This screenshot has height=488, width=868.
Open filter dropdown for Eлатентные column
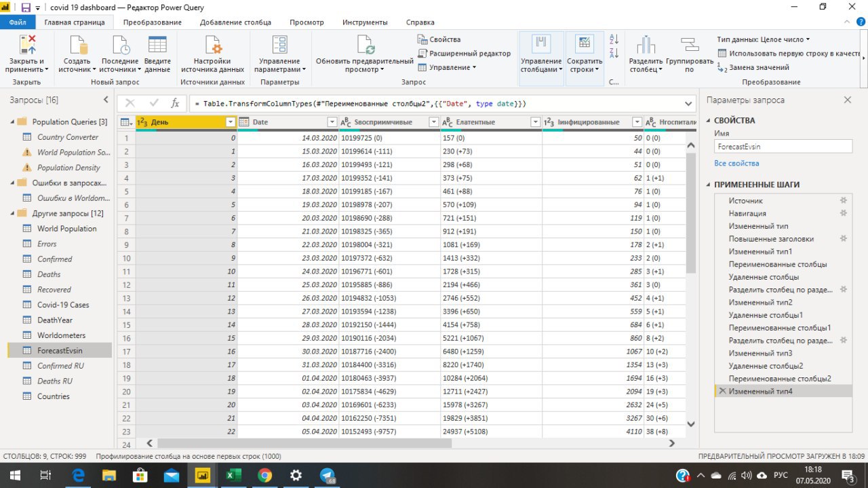536,122
